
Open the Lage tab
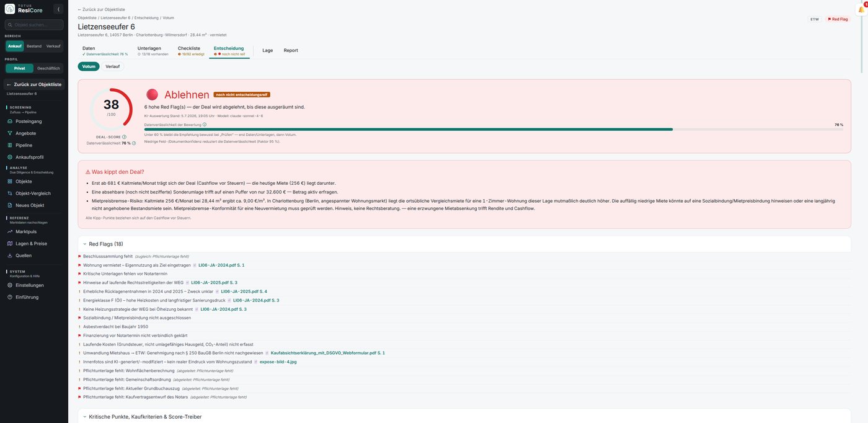[x=268, y=50]
